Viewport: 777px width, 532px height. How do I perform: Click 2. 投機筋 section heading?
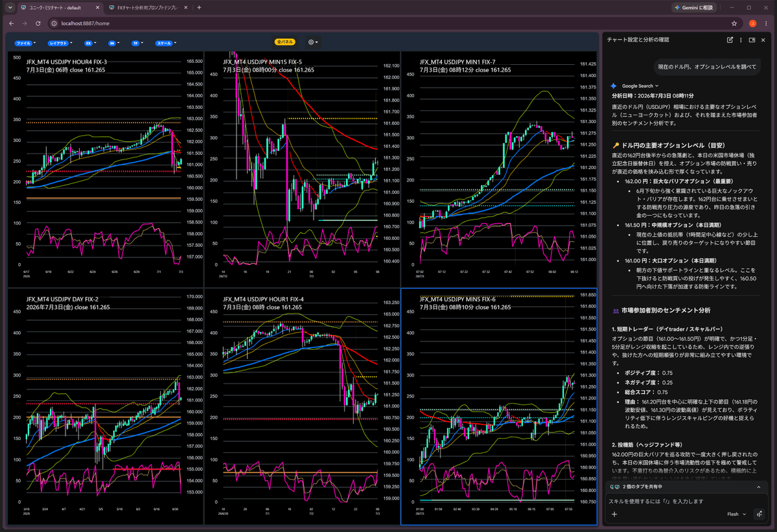click(647, 445)
